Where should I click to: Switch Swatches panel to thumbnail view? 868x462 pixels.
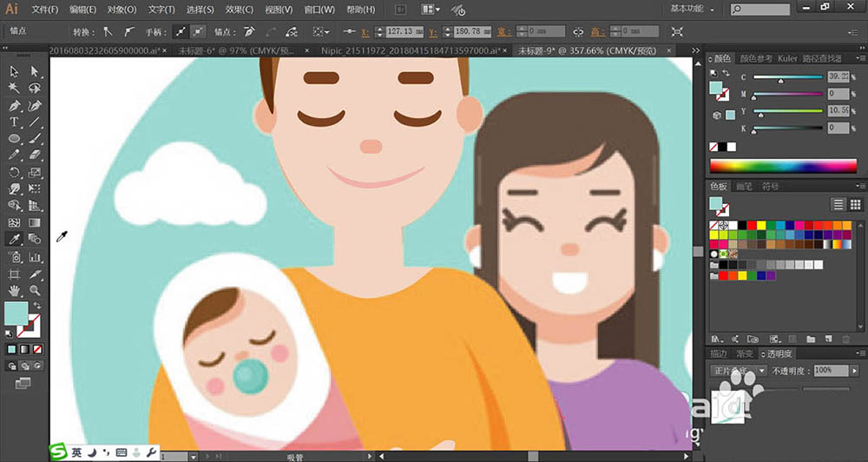tap(855, 204)
